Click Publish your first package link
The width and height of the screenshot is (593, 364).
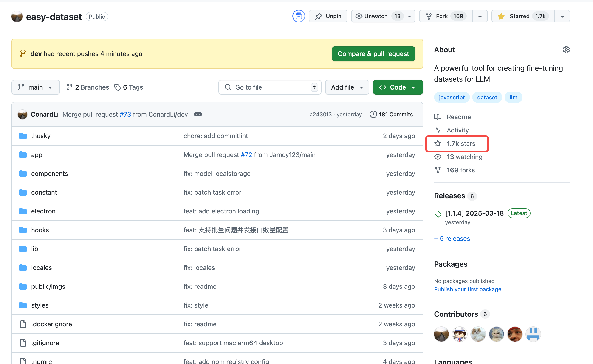(x=467, y=289)
